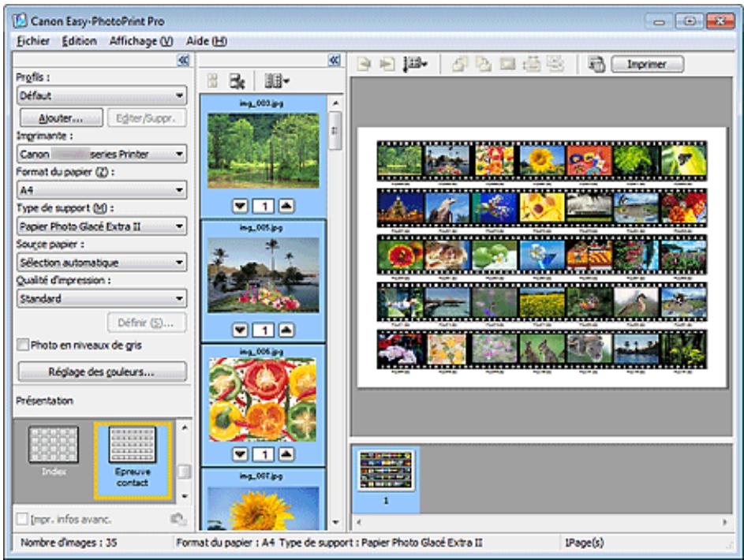Image resolution: width=744 pixels, height=560 pixels.
Task: Go to previous page in preview toolbar
Action: click(364, 64)
